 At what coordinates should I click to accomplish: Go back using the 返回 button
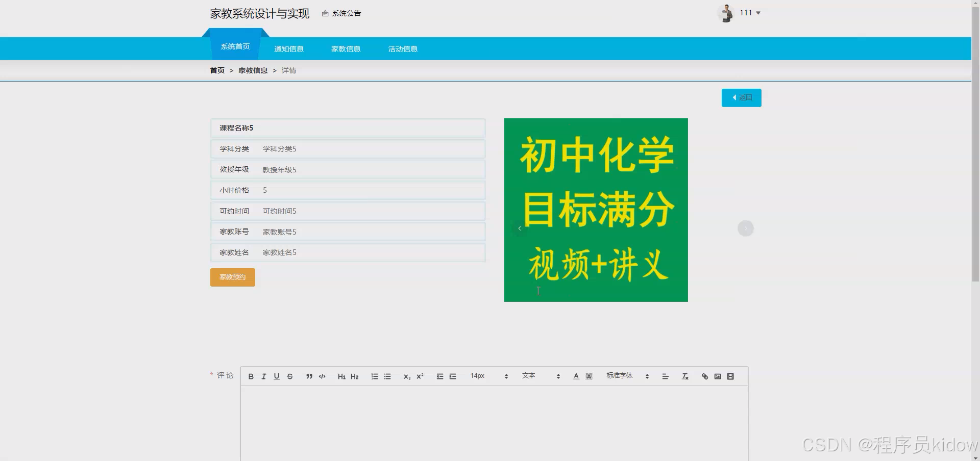[x=741, y=97]
